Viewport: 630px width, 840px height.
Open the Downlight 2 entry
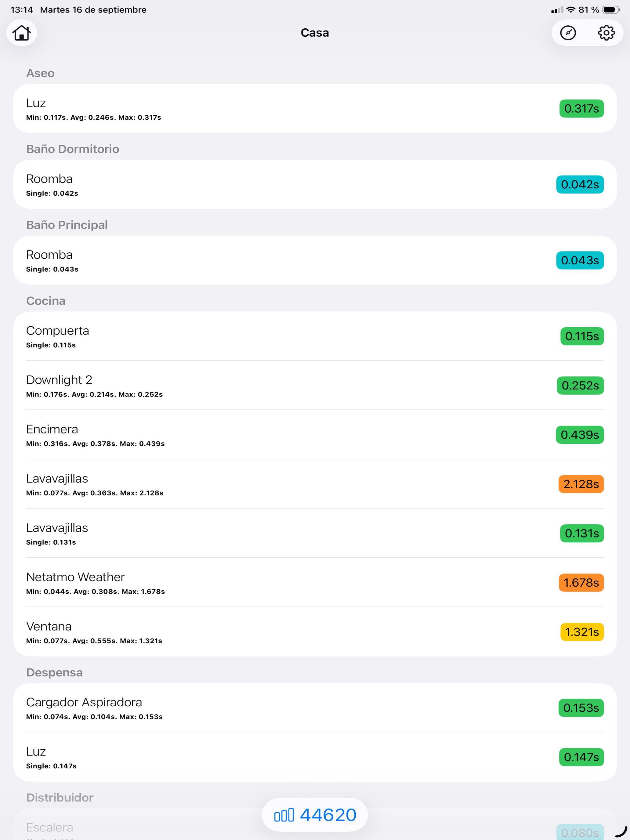(x=315, y=386)
